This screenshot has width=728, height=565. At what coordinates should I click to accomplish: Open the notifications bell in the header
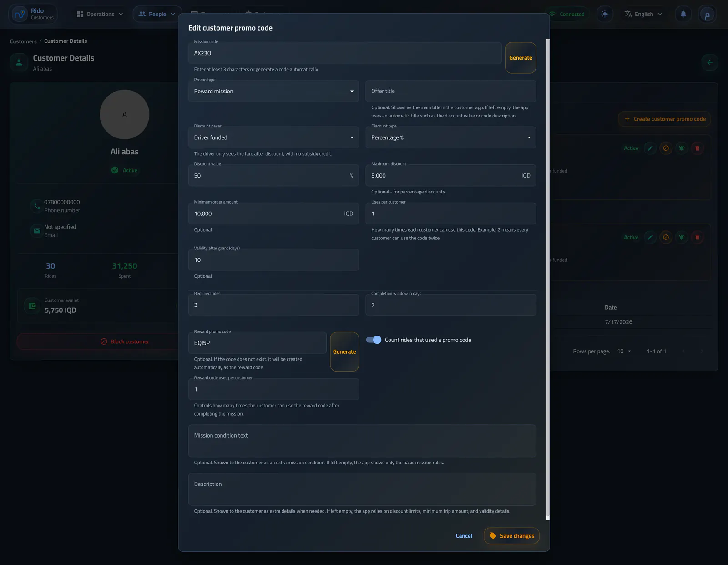[683, 14]
